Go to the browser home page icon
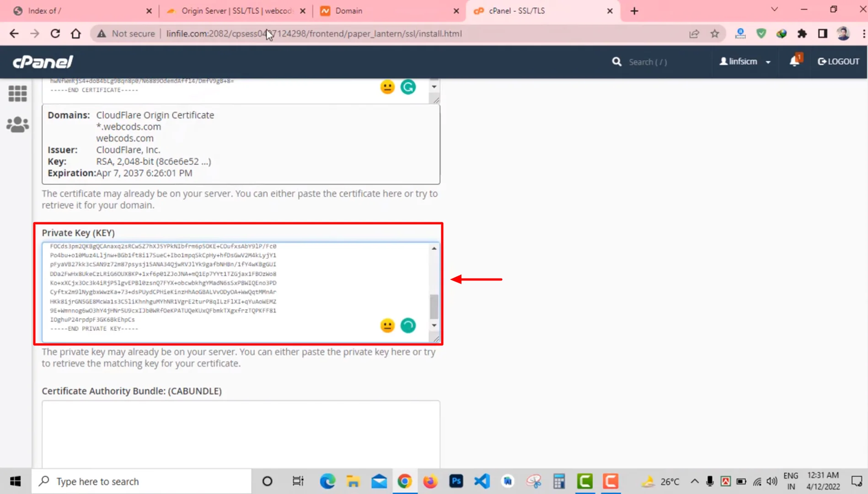The image size is (868, 494). tap(76, 33)
